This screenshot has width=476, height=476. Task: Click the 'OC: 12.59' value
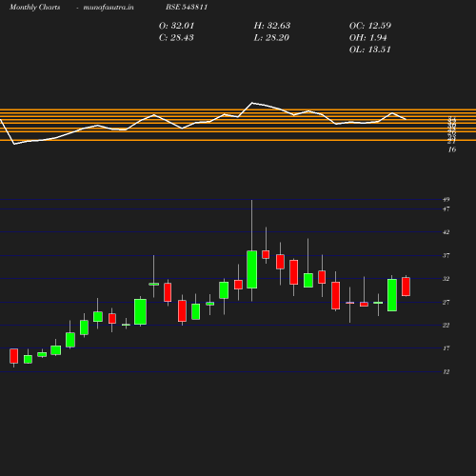[x=370, y=26]
